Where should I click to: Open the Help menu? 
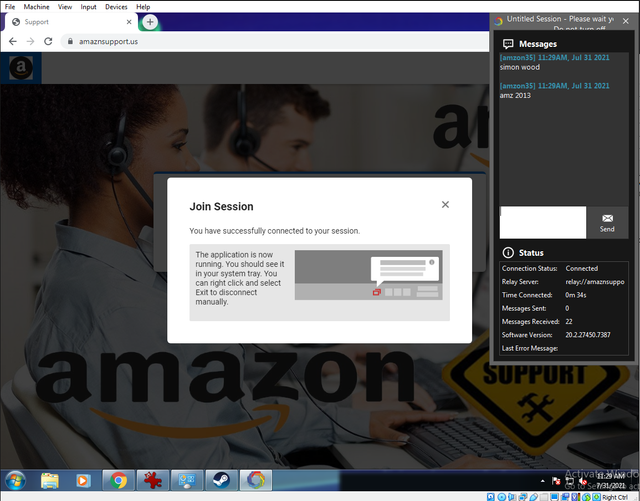coord(143,7)
